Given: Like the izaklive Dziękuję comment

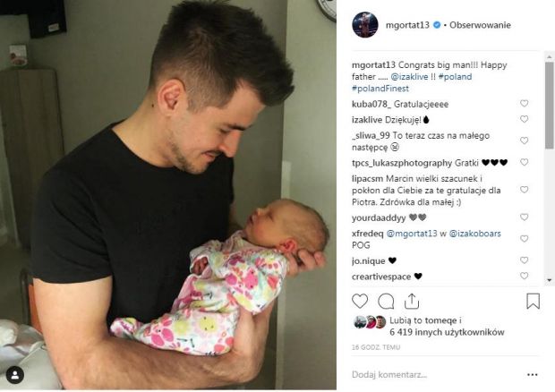Looking at the screenshot, I should (525, 119).
